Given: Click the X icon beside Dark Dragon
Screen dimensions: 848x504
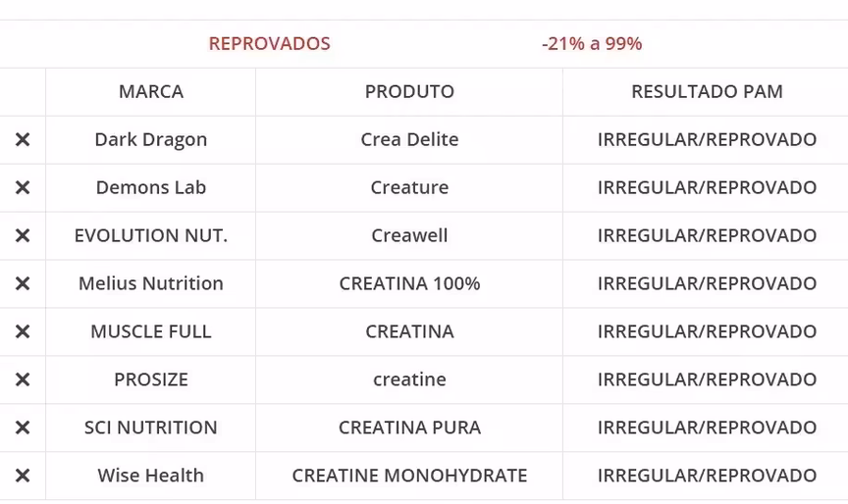Looking at the screenshot, I should 23,140.
